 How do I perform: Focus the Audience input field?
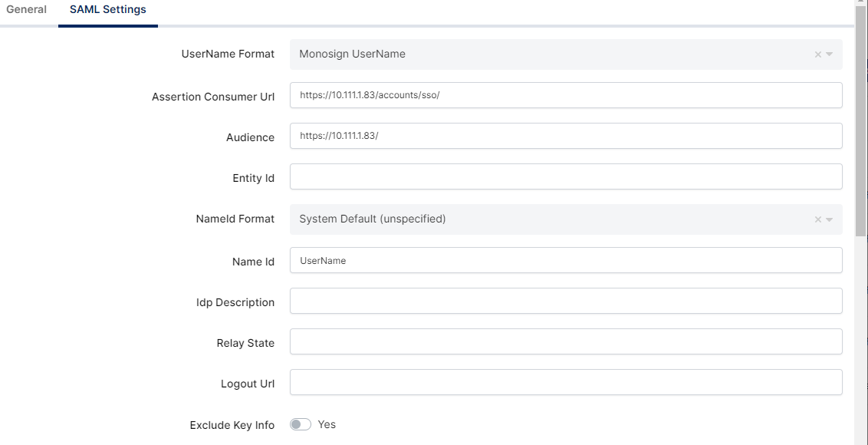(x=566, y=136)
